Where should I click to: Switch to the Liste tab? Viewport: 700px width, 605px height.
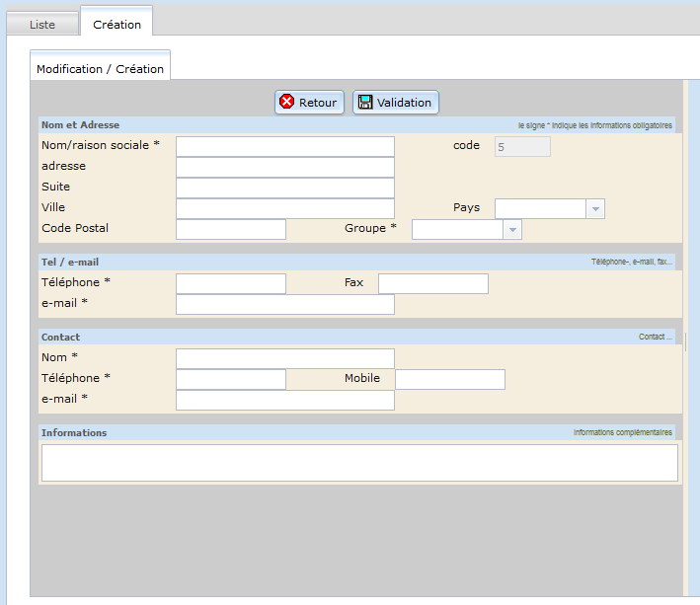pyautogui.click(x=42, y=24)
